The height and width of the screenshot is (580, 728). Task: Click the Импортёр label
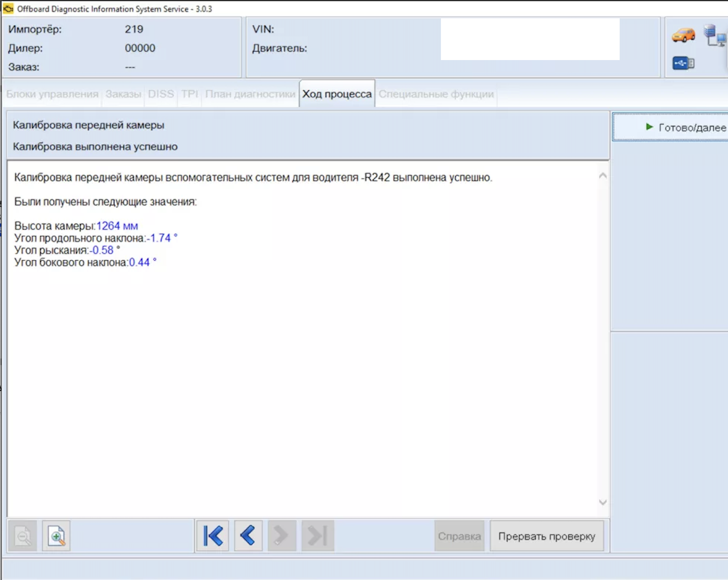[35, 29]
